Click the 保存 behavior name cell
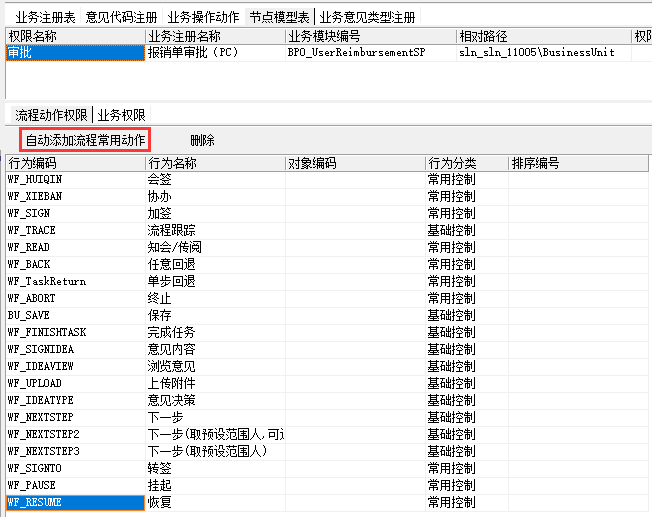Screen dimensions: 652x517 215,315
